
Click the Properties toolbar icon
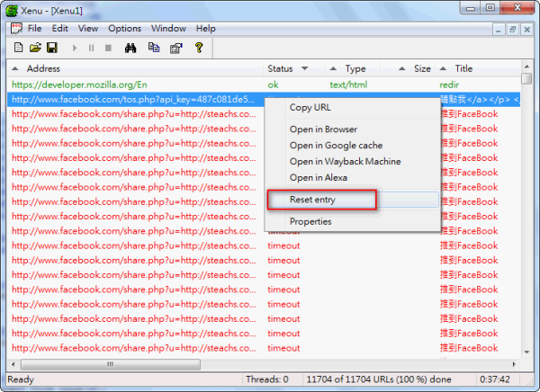tap(176, 48)
